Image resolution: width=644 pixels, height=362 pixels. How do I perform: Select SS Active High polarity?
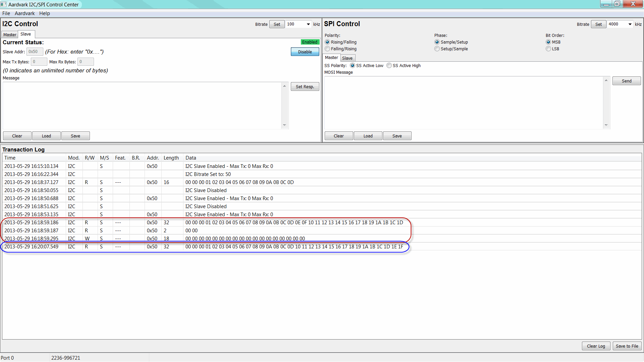pyautogui.click(x=389, y=66)
